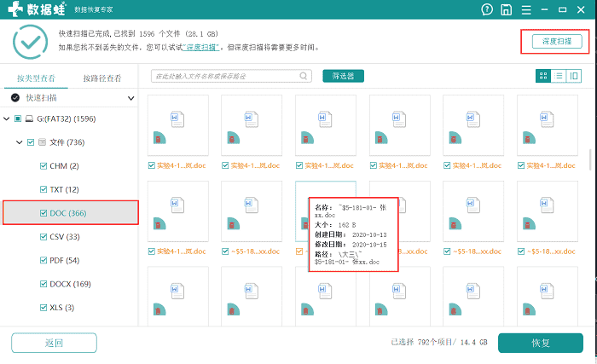The width and height of the screenshot is (597, 364).
Task: Open the hamburger menu icon
Action: 526,10
